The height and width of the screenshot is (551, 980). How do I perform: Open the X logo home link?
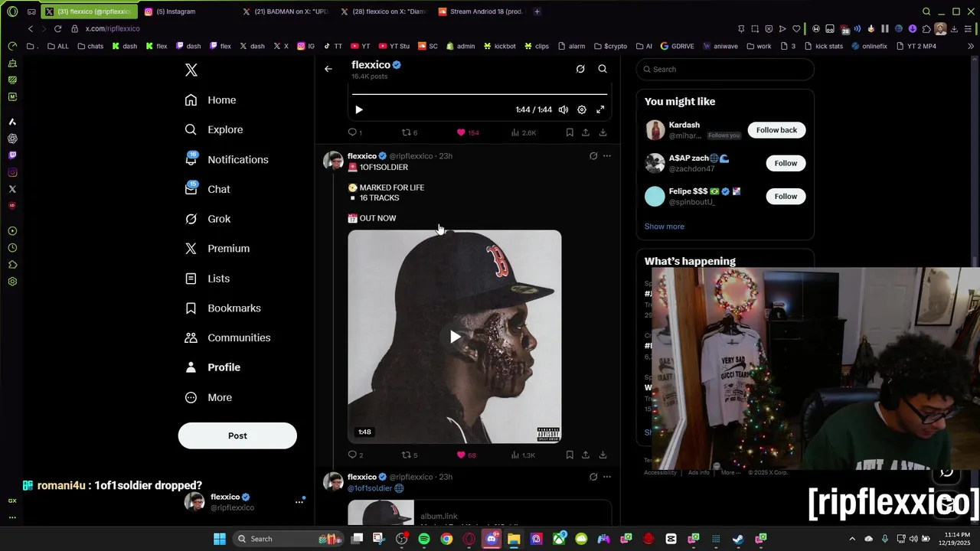pyautogui.click(x=191, y=70)
